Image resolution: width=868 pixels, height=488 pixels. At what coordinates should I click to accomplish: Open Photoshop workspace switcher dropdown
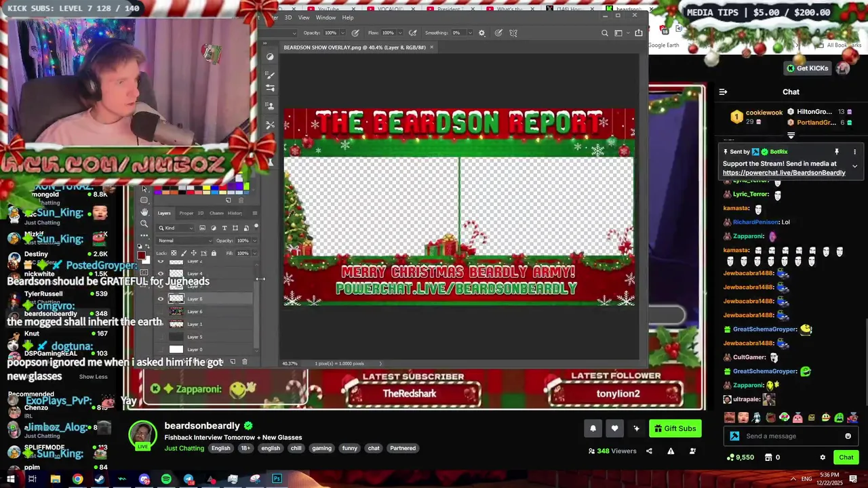pyautogui.click(x=622, y=33)
